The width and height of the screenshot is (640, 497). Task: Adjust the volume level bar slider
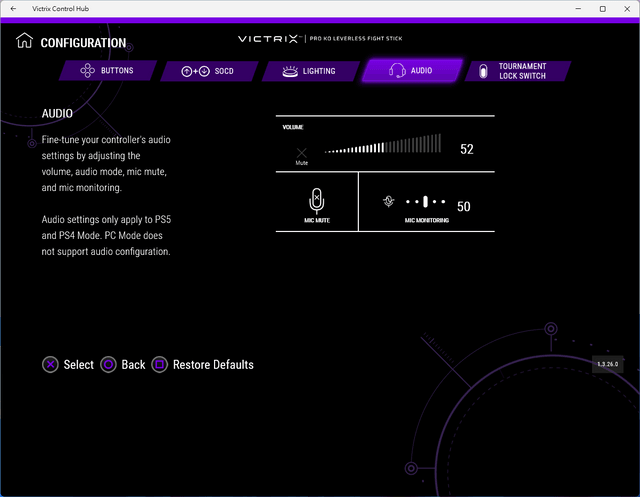383,144
